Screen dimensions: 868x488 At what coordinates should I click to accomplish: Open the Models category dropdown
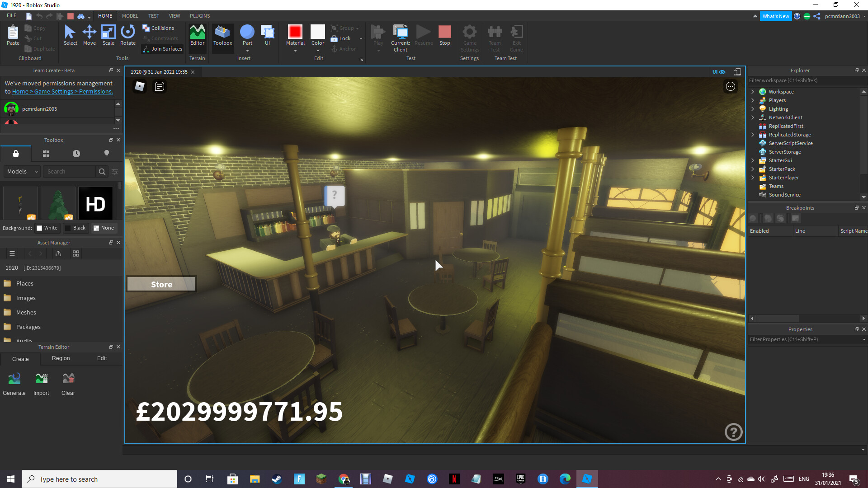(22, 172)
